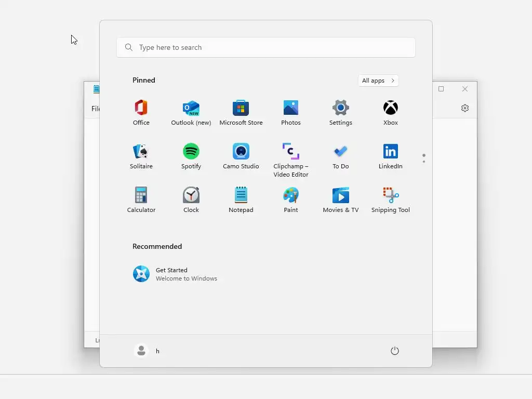The width and height of the screenshot is (532, 399).
Task: Open the Office app
Action: pos(141,113)
